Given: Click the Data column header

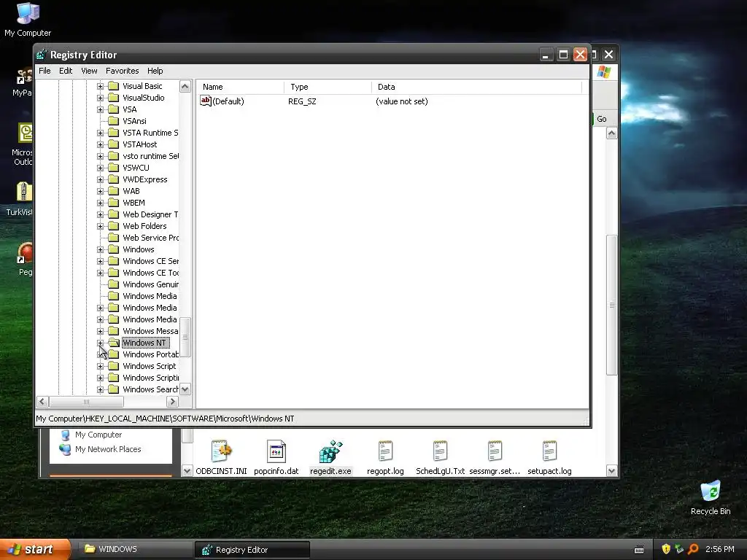Looking at the screenshot, I should [x=476, y=87].
